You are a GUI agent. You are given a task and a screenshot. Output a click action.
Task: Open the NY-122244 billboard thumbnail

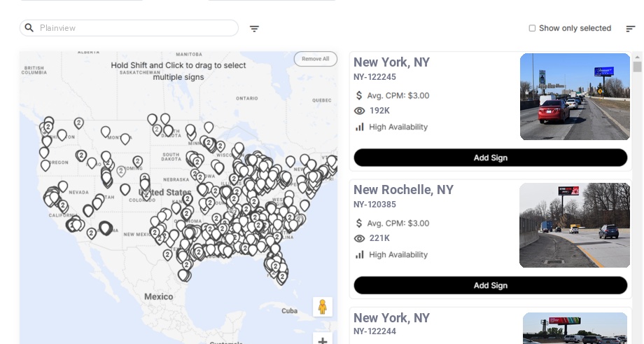575,328
